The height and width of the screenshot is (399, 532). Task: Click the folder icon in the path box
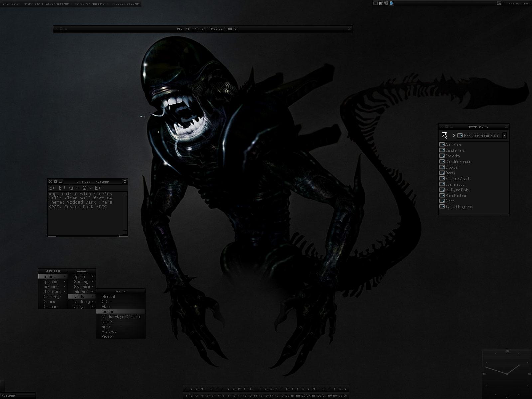[x=460, y=135]
